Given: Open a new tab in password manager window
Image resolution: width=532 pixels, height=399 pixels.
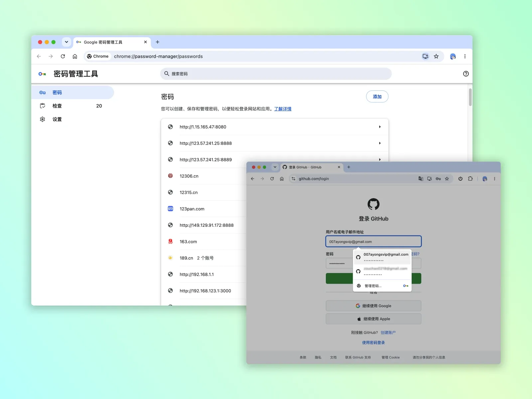Looking at the screenshot, I should tap(158, 42).
